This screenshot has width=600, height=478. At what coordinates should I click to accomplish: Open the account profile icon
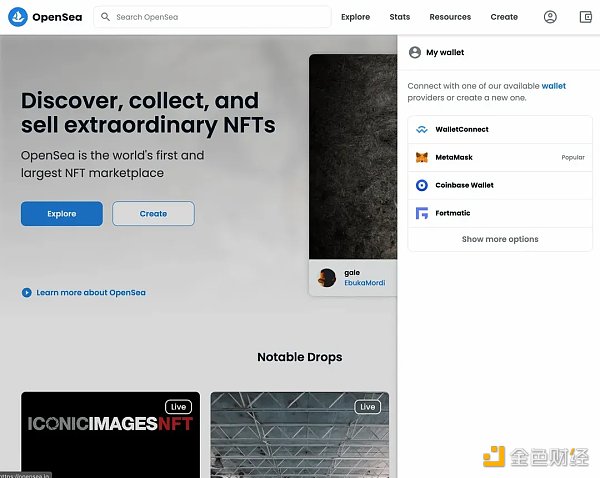pyautogui.click(x=550, y=17)
